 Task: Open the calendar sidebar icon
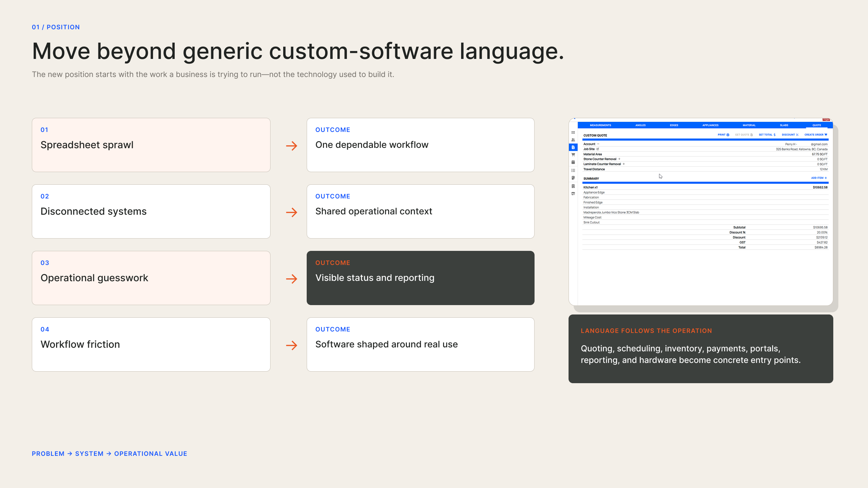click(x=573, y=162)
